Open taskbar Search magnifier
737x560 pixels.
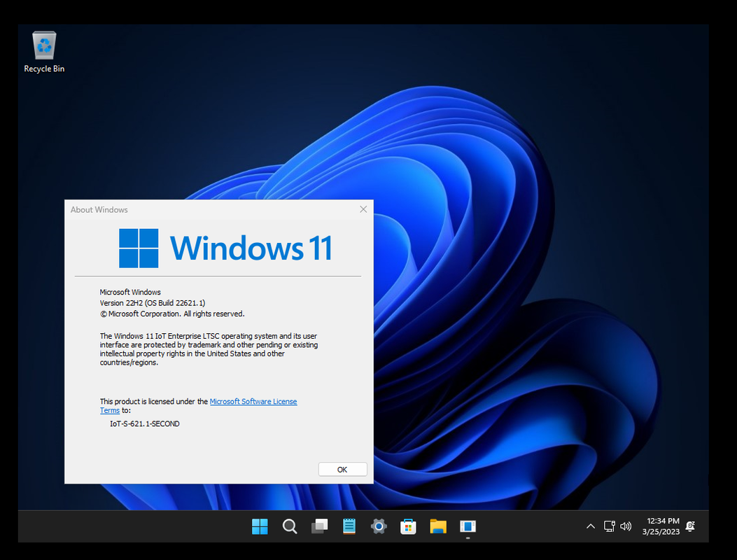point(290,526)
